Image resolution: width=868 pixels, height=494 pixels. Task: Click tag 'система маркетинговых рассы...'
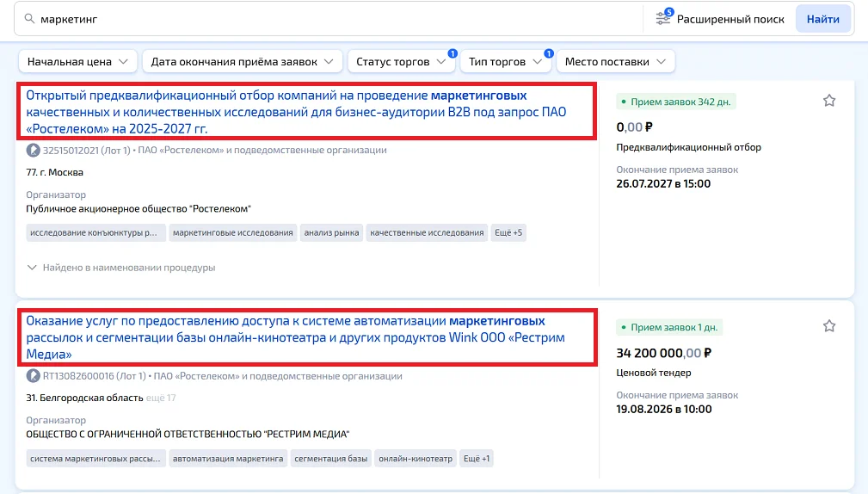(x=95, y=459)
